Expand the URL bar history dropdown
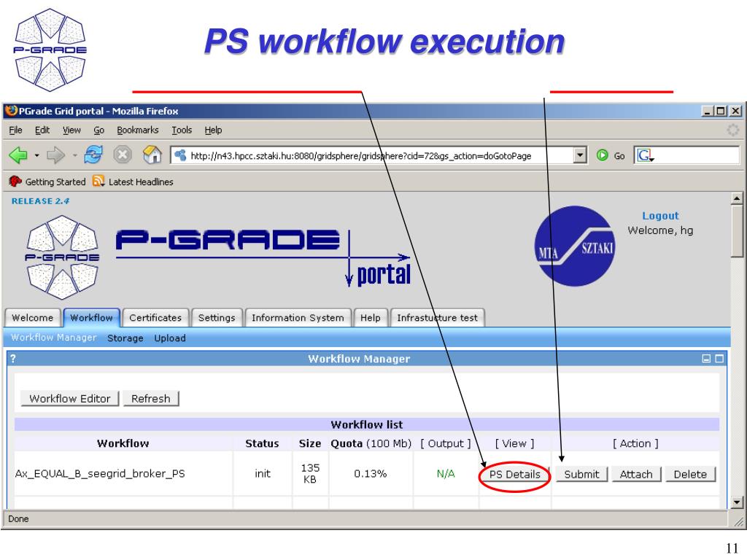This screenshot has width=747, height=560. (x=579, y=155)
